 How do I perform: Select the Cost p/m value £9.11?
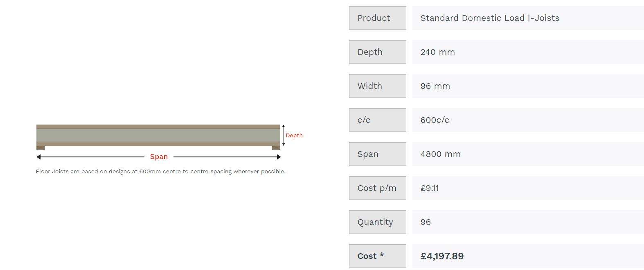429,188
